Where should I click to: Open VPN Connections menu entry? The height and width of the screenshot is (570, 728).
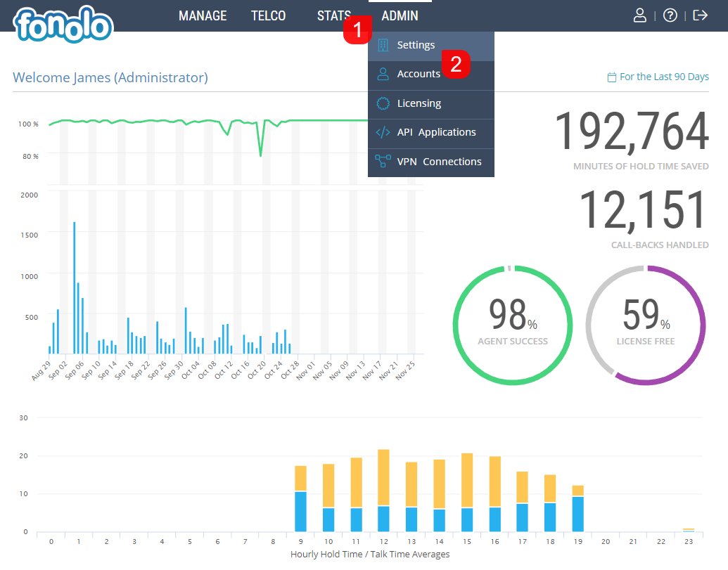point(431,162)
